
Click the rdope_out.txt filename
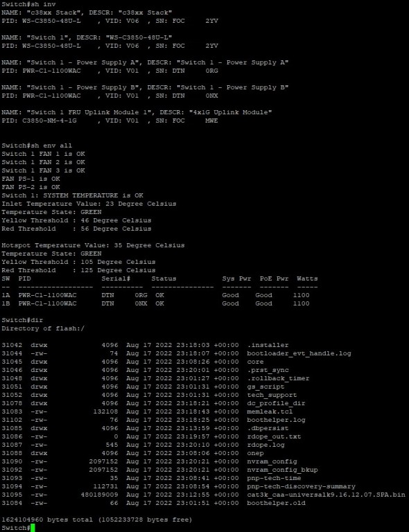274,436
